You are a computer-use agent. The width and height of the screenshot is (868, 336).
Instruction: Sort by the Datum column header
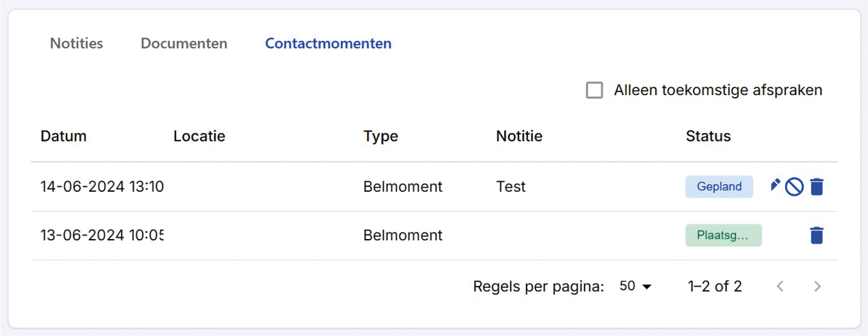tap(64, 136)
